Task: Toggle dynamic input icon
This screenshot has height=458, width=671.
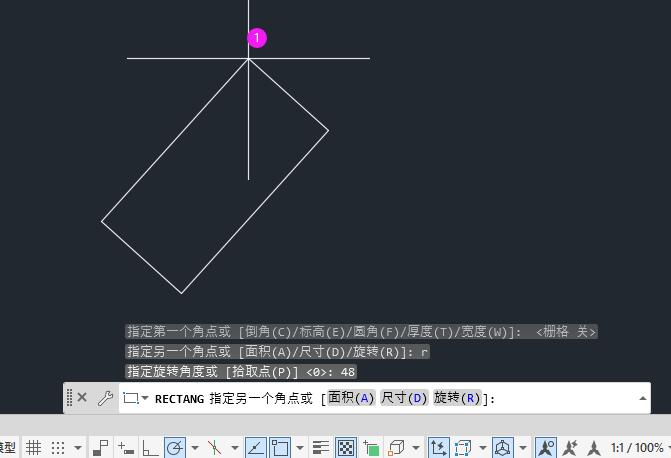Action: click(126, 448)
